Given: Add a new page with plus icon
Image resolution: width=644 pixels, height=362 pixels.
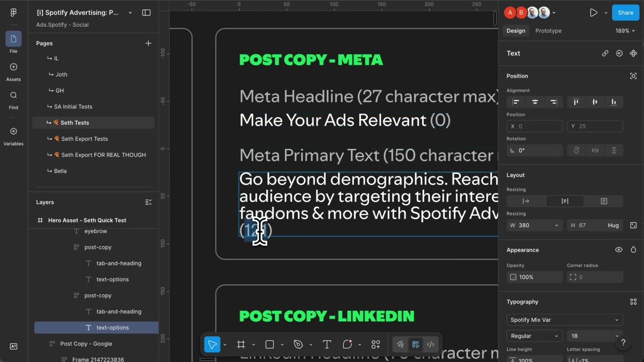Looking at the screenshot, I should [x=148, y=43].
